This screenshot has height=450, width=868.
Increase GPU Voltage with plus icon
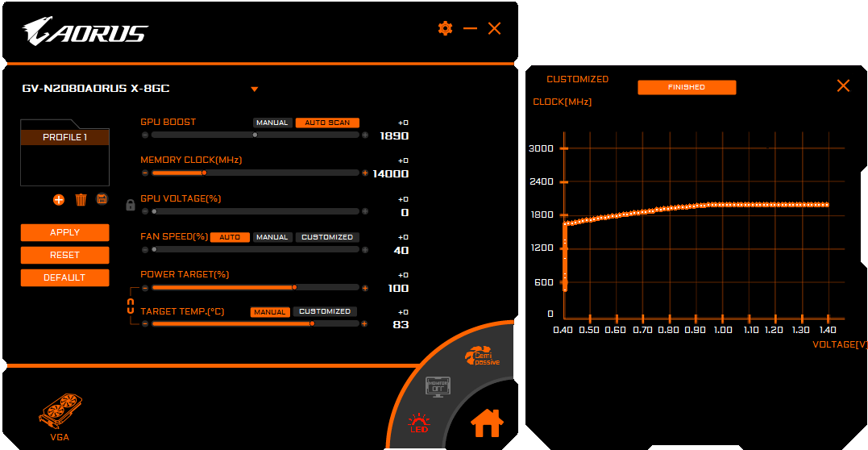(365, 211)
